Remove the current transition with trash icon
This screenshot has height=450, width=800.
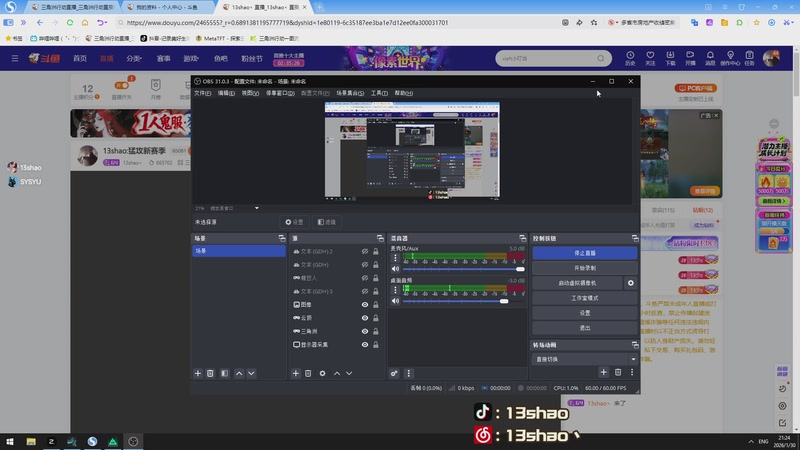(x=618, y=372)
